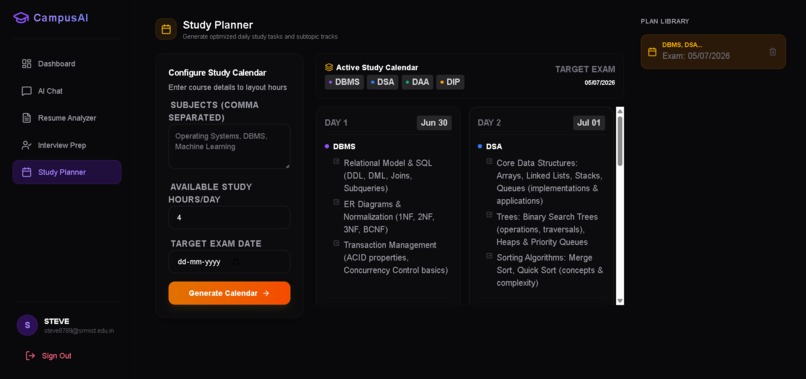Click the Configure Study Calendar heading
806x379 pixels.
(217, 73)
